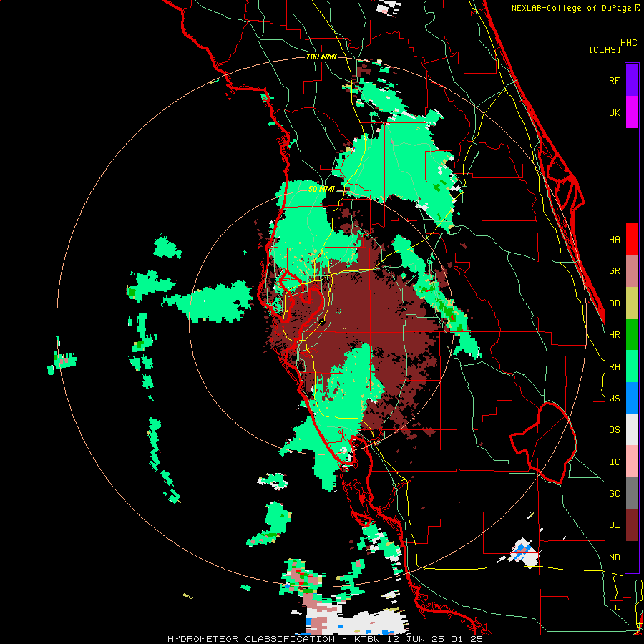Click the BI brown legend swatch
This screenshot has width=644, height=644.
632,525
